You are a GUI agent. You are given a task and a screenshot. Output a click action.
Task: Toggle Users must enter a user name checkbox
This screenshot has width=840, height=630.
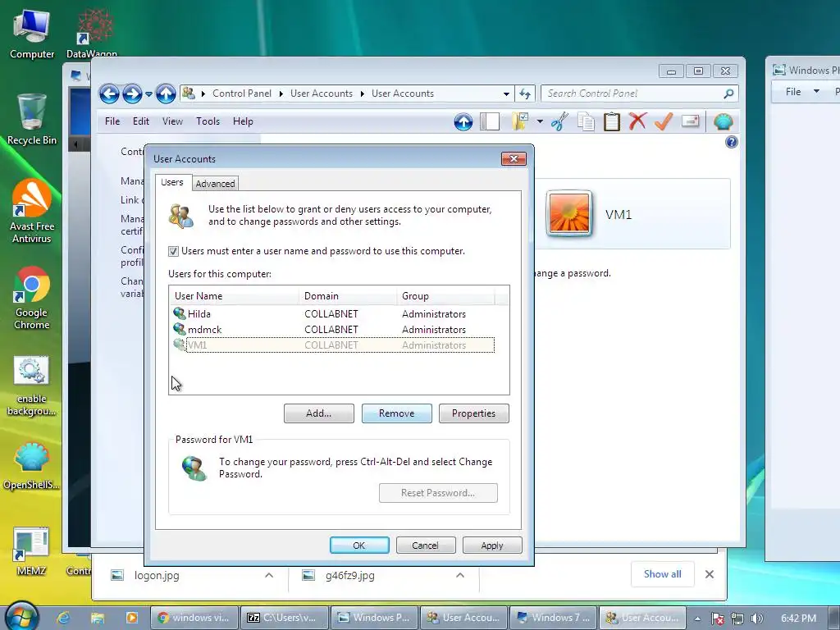click(173, 251)
